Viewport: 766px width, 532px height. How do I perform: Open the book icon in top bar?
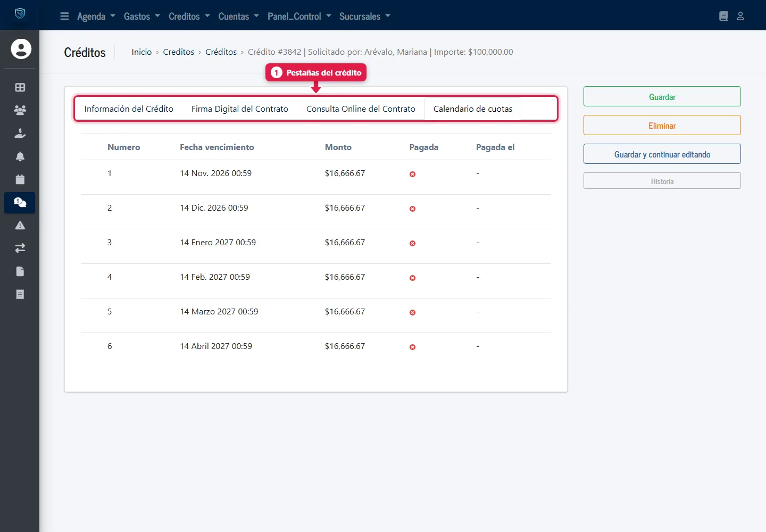pyautogui.click(x=723, y=16)
